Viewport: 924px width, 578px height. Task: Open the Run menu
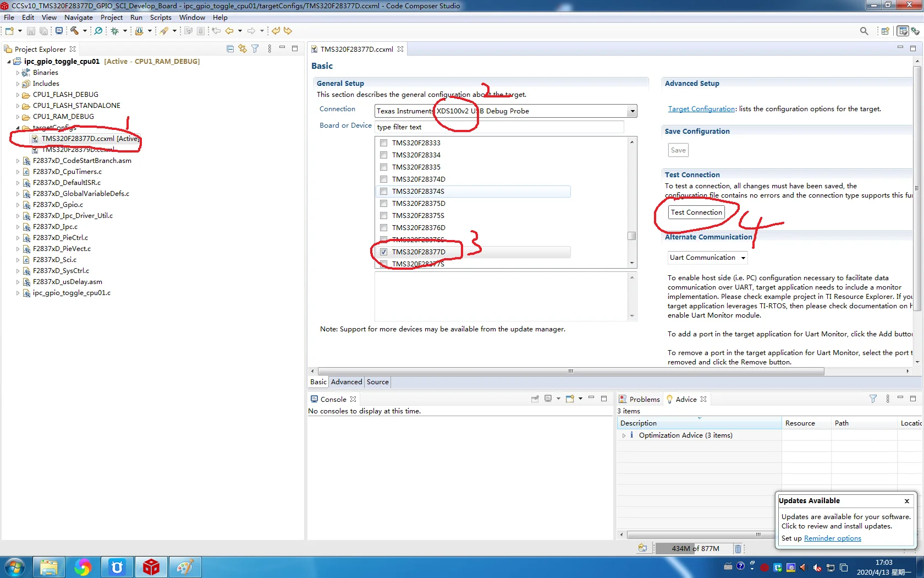(x=136, y=18)
